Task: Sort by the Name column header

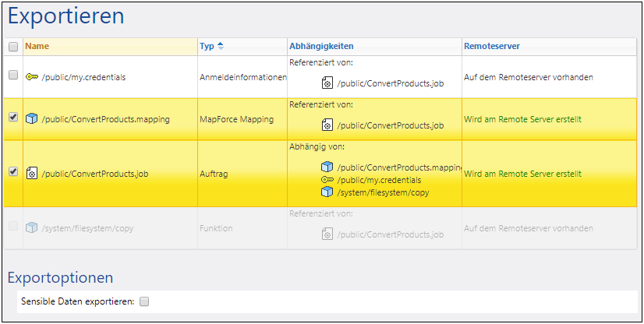Action: tap(37, 47)
